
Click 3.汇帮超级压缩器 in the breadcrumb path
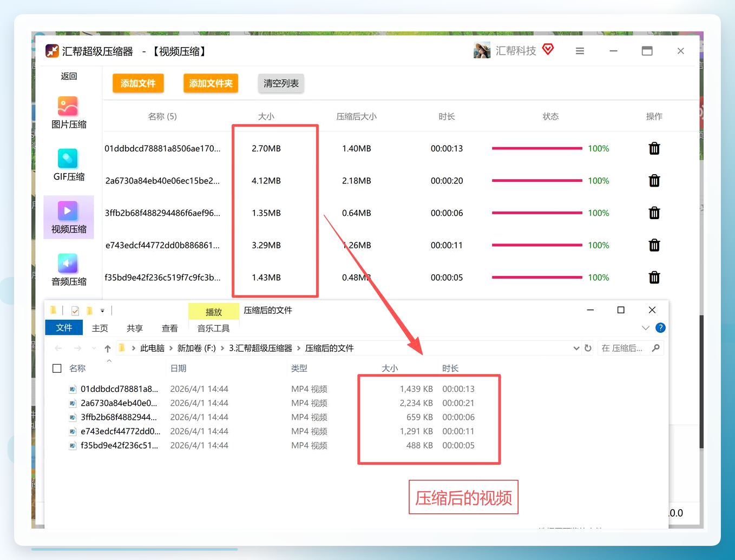tap(260, 348)
